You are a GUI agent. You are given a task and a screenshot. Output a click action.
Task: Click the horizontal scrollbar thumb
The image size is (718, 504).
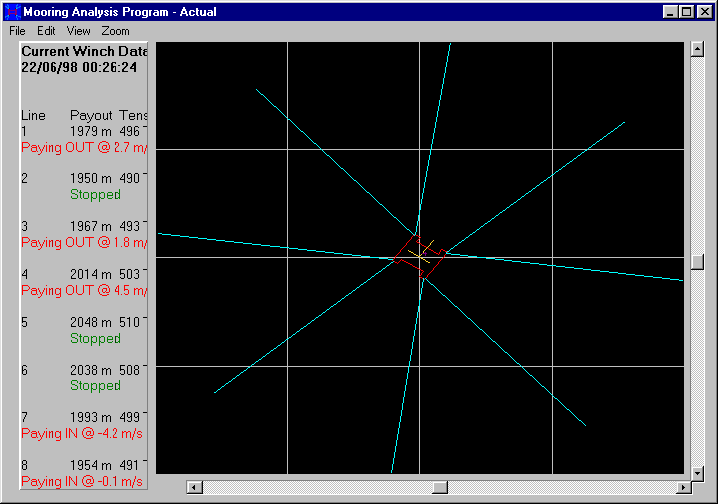click(440, 487)
